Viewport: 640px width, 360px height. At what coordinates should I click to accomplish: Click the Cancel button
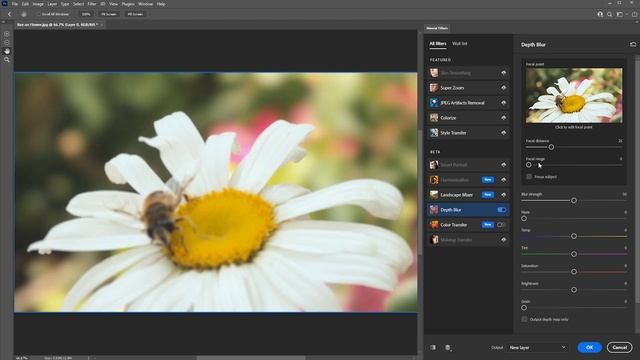[619, 347]
